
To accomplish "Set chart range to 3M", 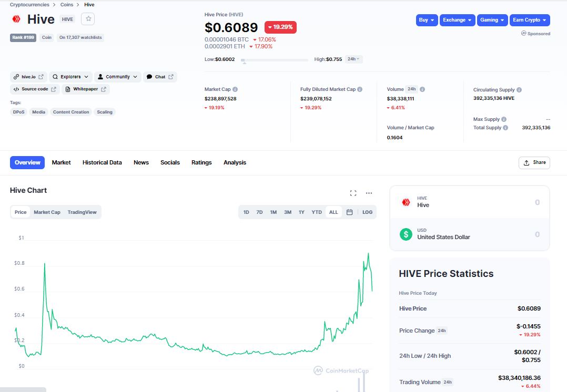I will click(288, 212).
